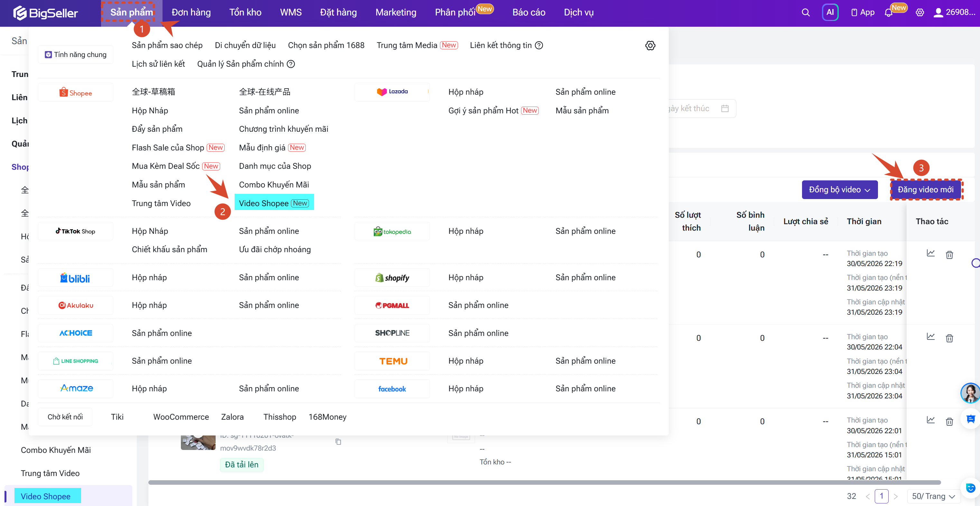This screenshot has height=506, width=980.
Task: Delete the video created 30/05/2026 22:01
Action: pos(949,422)
